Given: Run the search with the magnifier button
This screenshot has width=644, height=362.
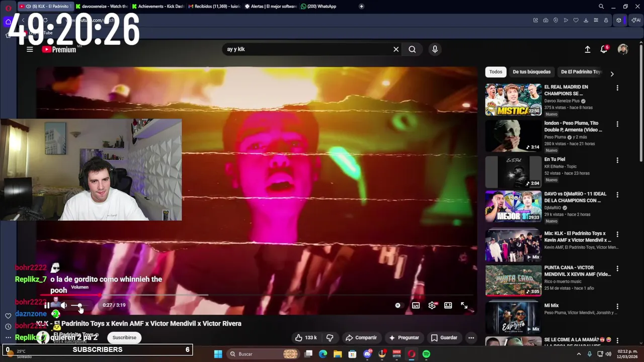Looking at the screenshot, I should pos(412,49).
